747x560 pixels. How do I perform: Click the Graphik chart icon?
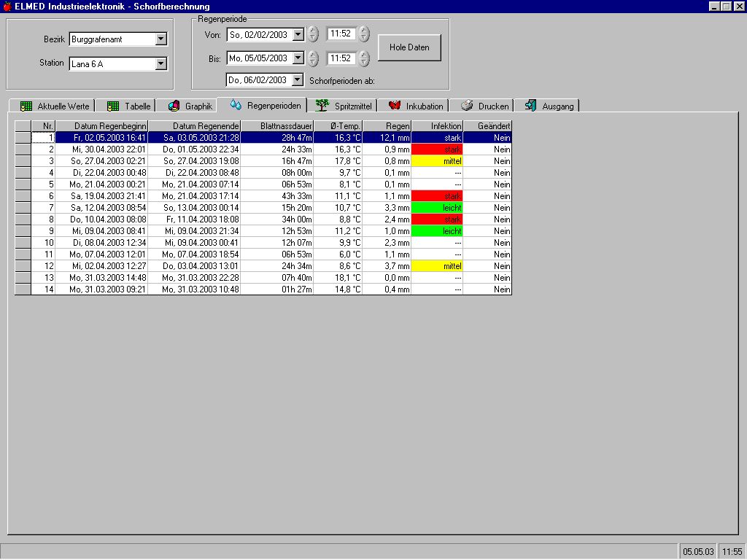174,106
